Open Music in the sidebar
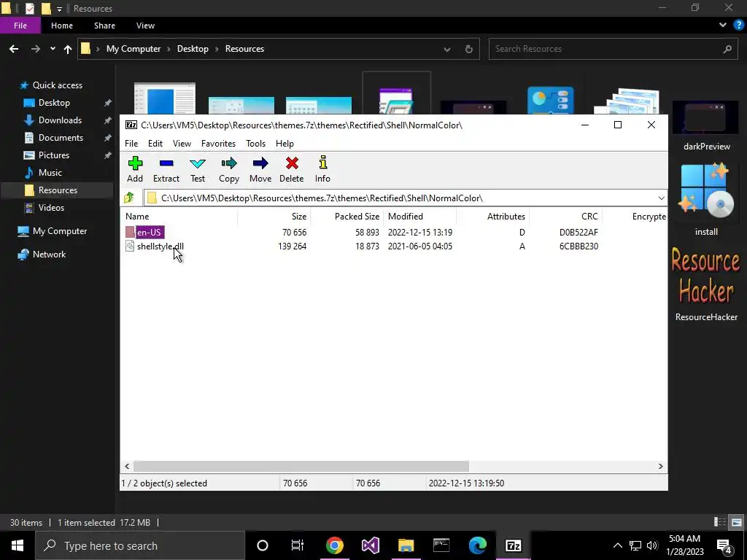The height and width of the screenshot is (560, 747). (x=50, y=172)
